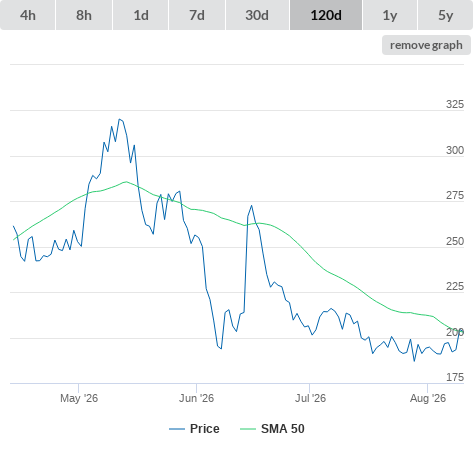Choose the 1d time range tab

(141, 15)
